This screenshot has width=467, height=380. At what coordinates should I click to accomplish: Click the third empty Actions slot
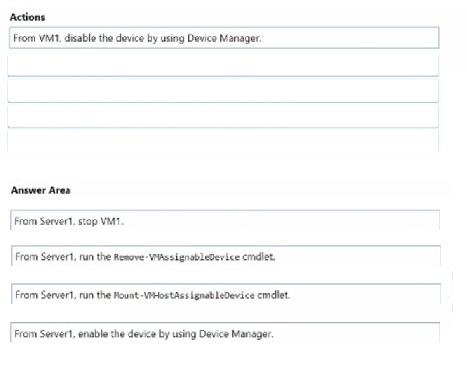point(223,116)
